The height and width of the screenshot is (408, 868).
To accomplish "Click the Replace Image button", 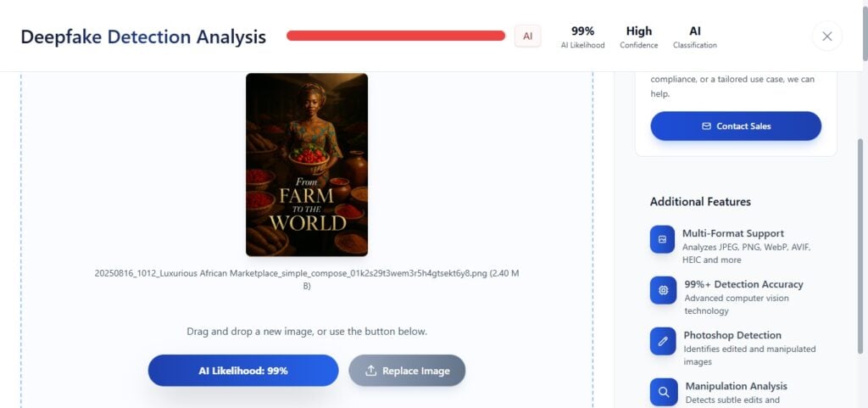I will coord(407,371).
